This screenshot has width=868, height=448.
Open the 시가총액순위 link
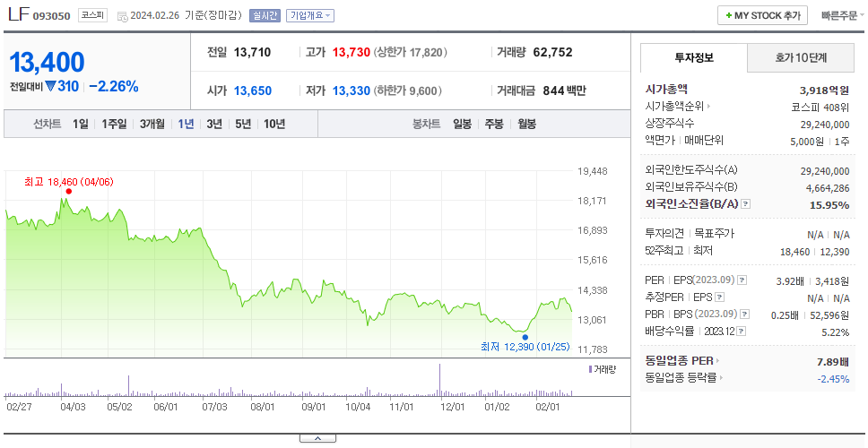(x=676, y=107)
